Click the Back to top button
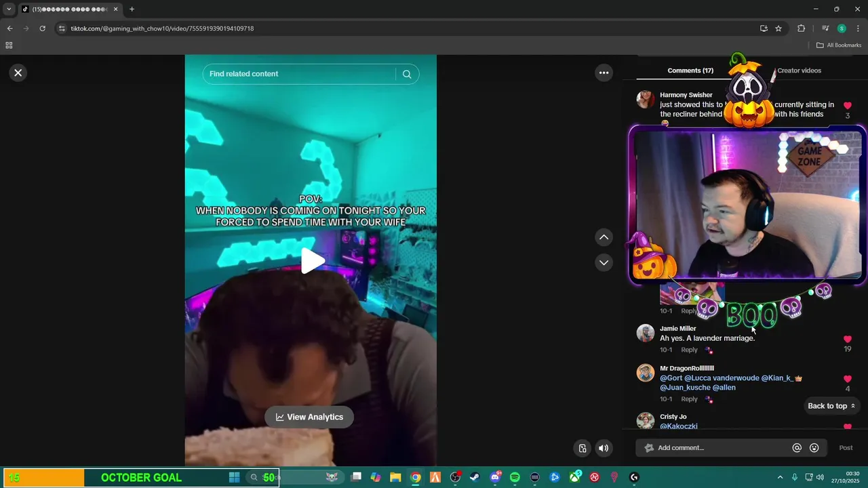The image size is (868, 488). click(831, 406)
